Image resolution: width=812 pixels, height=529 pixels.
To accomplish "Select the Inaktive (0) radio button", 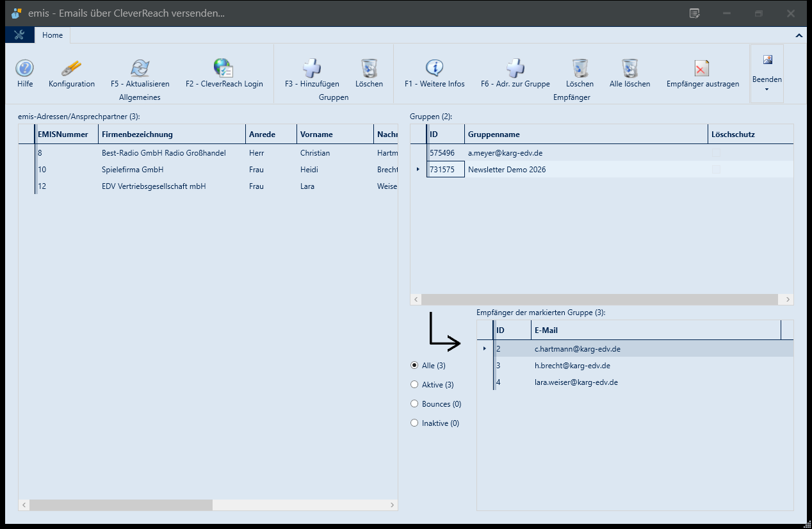I will point(414,423).
